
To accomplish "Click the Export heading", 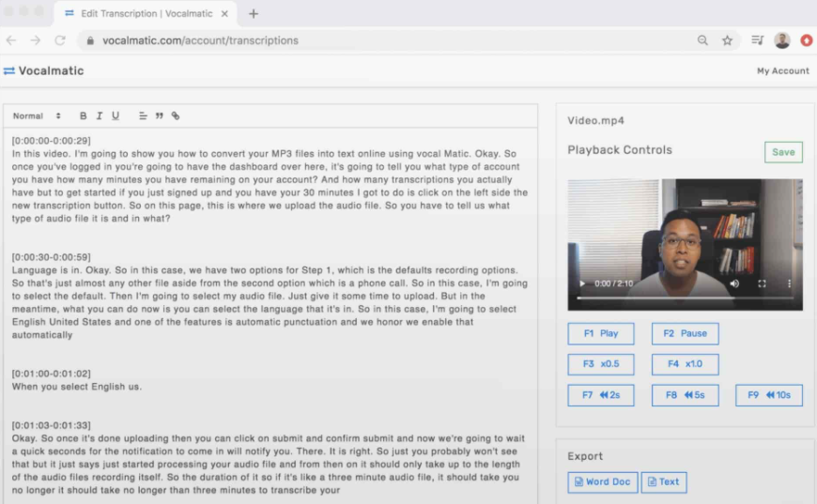I will pyautogui.click(x=585, y=456).
